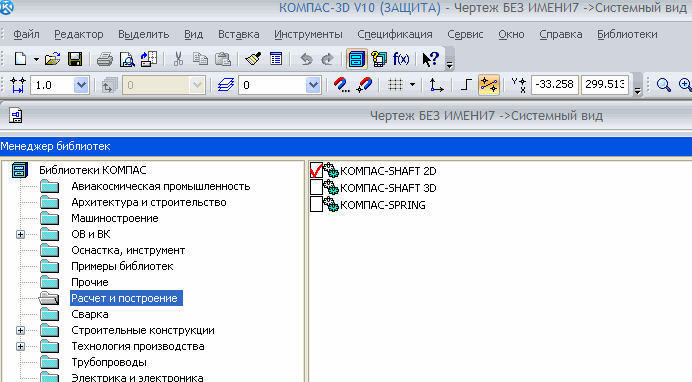This screenshot has height=382, width=692.
Task: Open the Справка menu
Action: coord(560,34)
